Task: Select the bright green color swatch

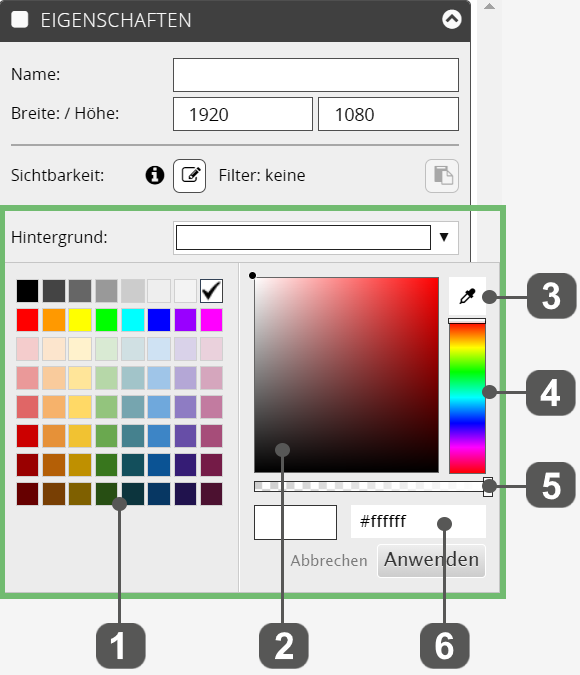Action: point(106,320)
